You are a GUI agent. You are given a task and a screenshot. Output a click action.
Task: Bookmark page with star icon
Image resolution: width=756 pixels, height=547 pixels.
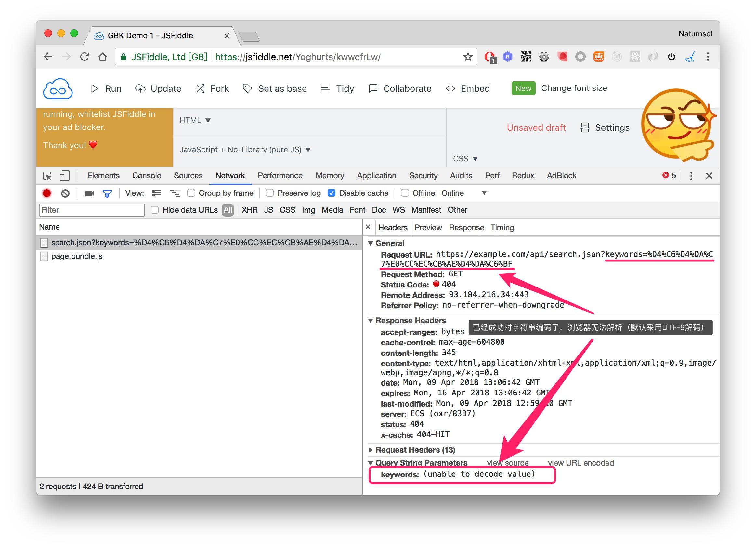coord(468,57)
